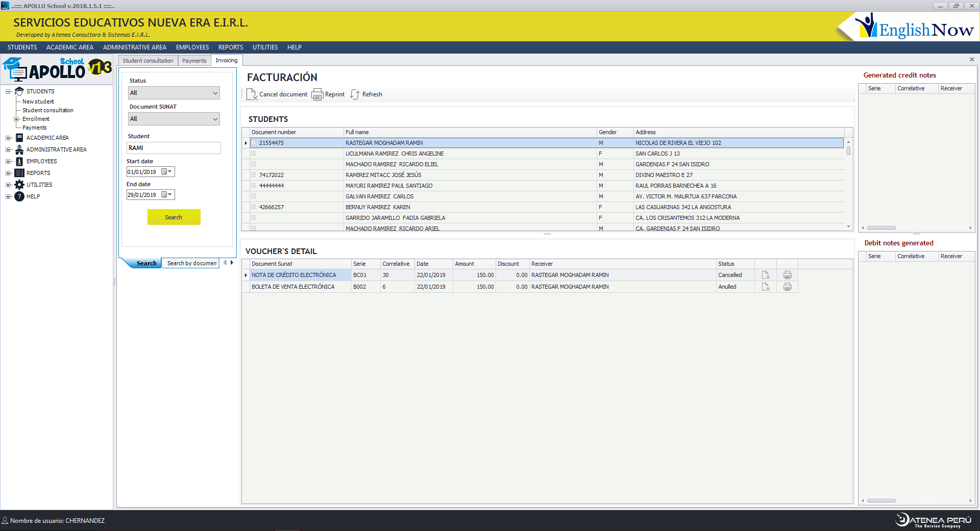Open Student consultation in sidebar tree
Image resolution: width=980 pixels, height=531 pixels.
click(x=48, y=110)
